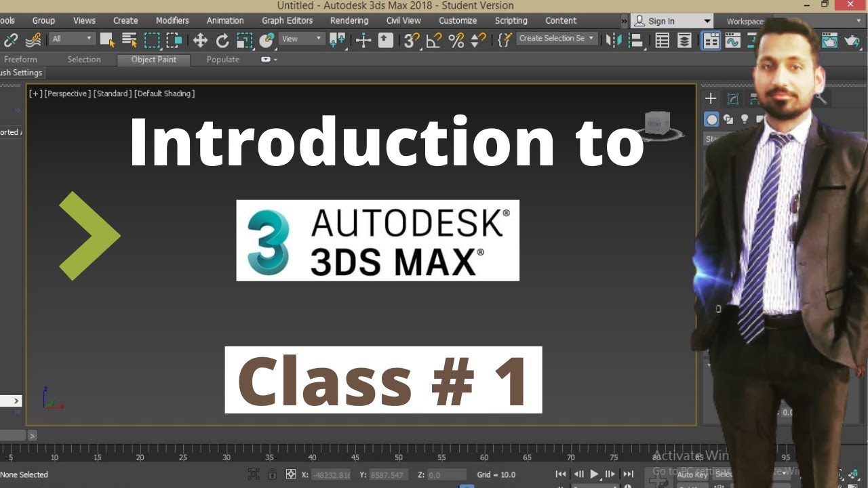
Task: Switch to the Object Paint tab
Action: pos(154,60)
